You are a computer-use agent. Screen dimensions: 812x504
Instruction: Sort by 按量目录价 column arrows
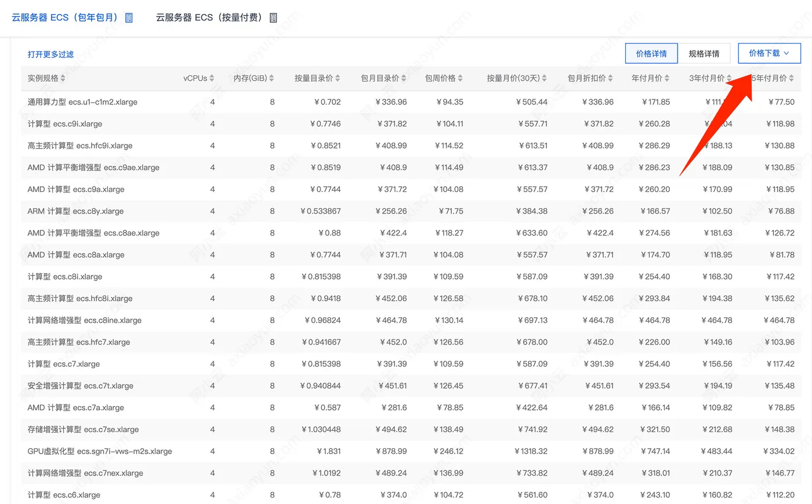pos(338,78)
